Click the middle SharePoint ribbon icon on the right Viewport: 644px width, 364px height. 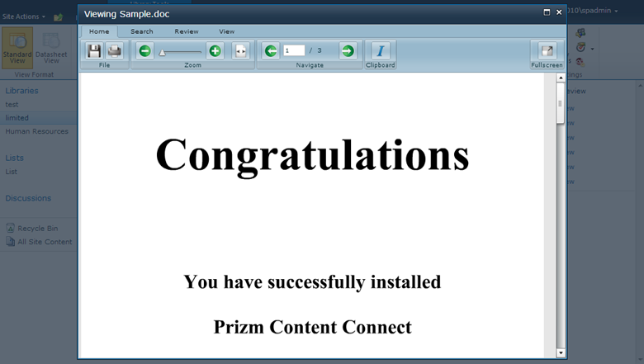point(580,47)
